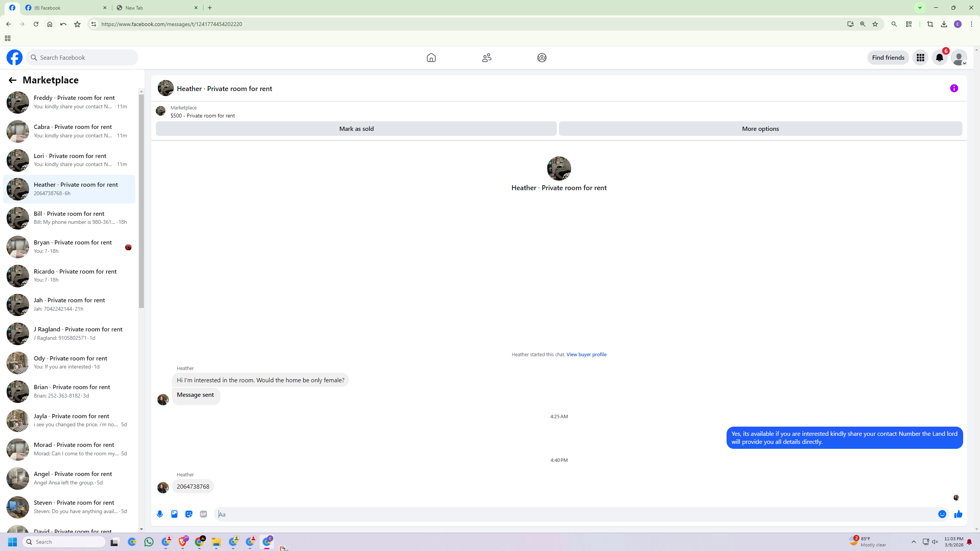Open conversation information purple icon

954,88
